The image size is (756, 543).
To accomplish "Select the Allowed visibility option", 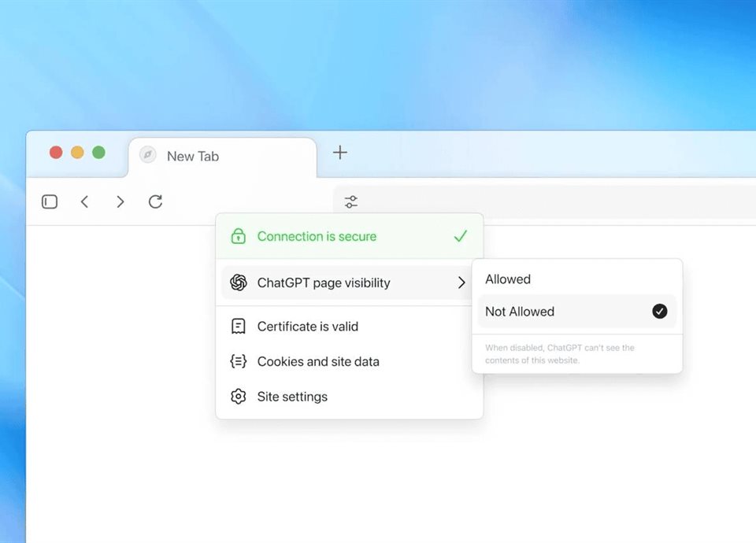I will [x=508, y=279].
